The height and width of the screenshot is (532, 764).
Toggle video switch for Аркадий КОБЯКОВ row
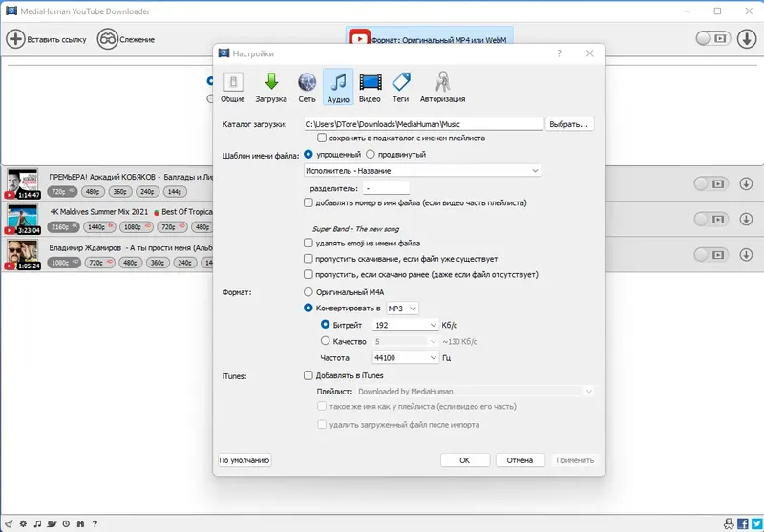click(x=711, y=183)
